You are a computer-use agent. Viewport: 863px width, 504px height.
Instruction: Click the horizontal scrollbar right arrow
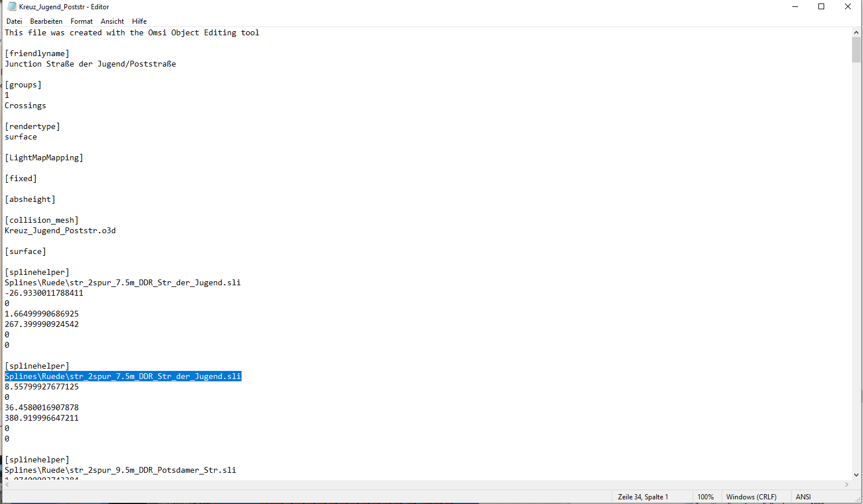847,485
